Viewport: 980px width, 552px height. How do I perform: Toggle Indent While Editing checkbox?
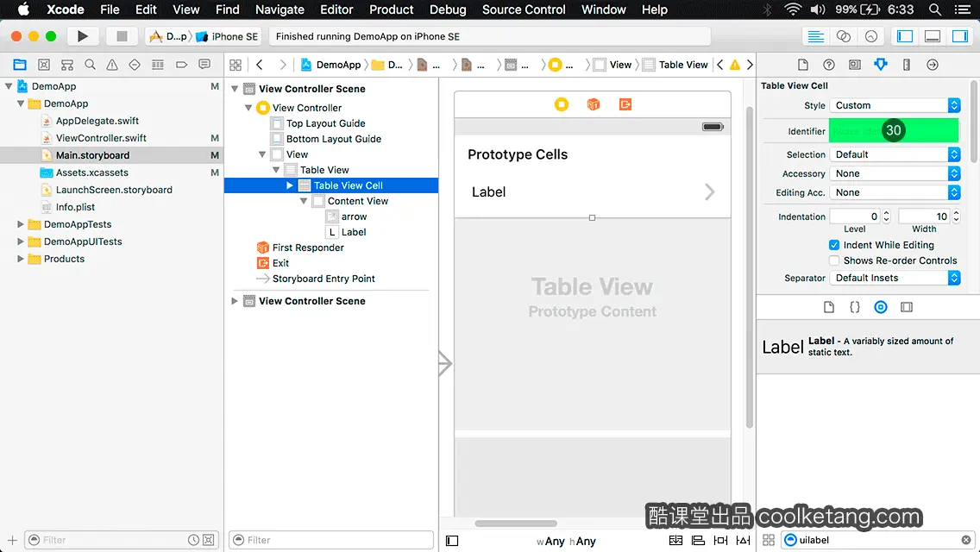click(x=833, y=245)
